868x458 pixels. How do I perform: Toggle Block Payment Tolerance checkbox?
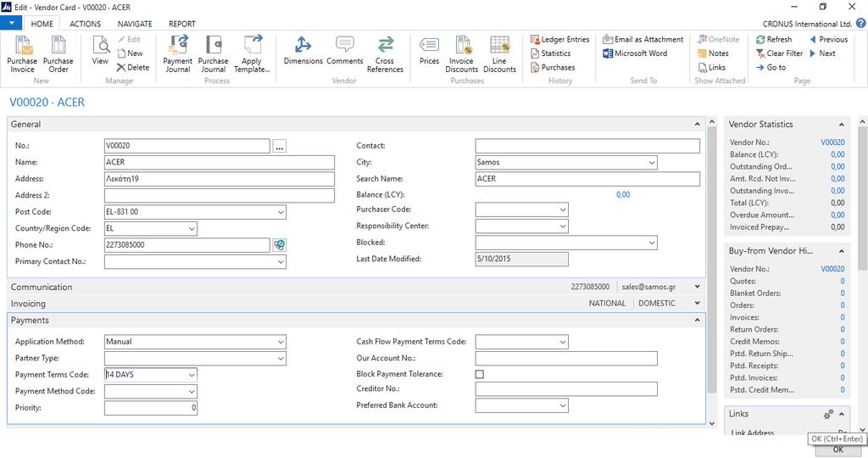[480, 374]
